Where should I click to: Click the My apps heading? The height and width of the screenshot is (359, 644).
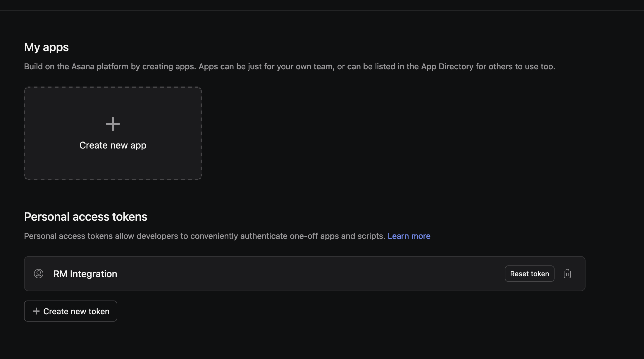[x=46, y=47]
